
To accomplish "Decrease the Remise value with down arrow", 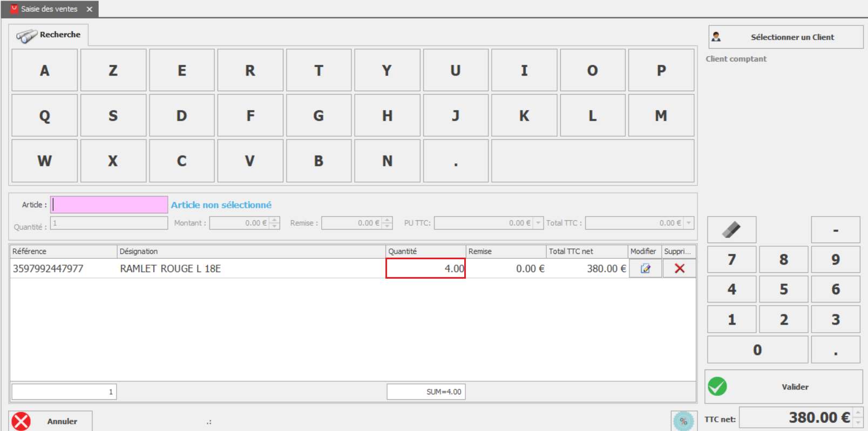I will pos(387,226).
